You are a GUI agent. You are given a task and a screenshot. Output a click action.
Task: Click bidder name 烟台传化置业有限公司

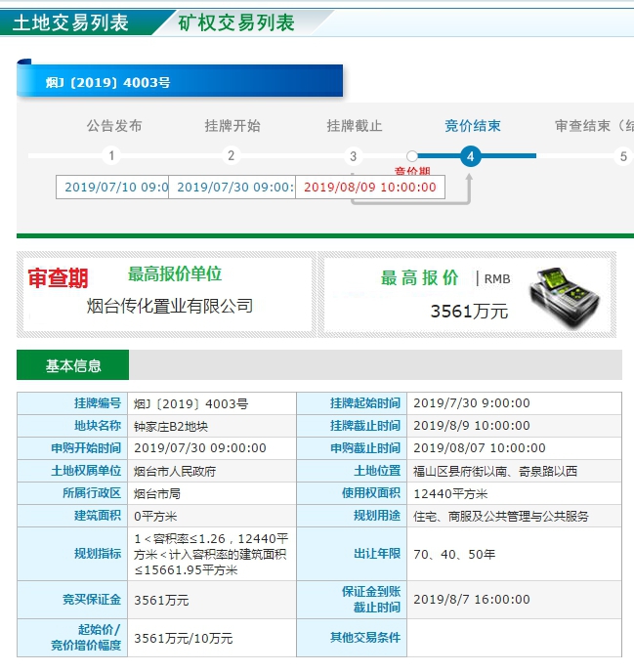[x=170, y=306]
